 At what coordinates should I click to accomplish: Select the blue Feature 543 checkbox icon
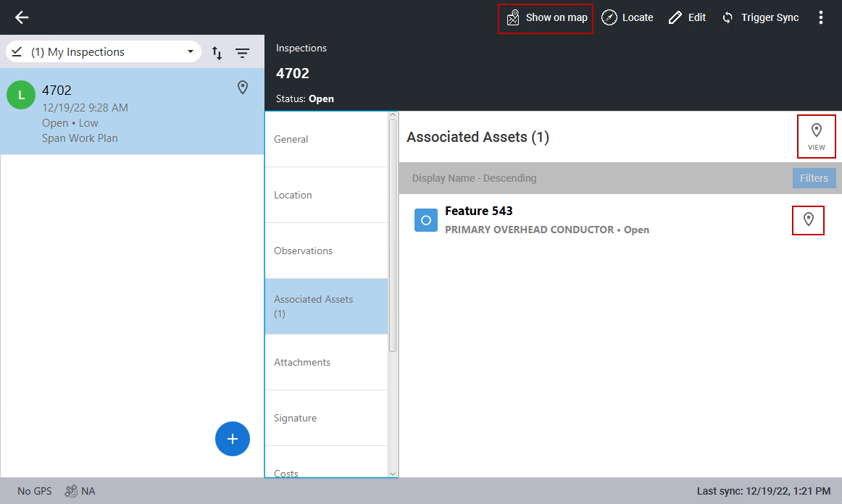click(x=425, y=220)
